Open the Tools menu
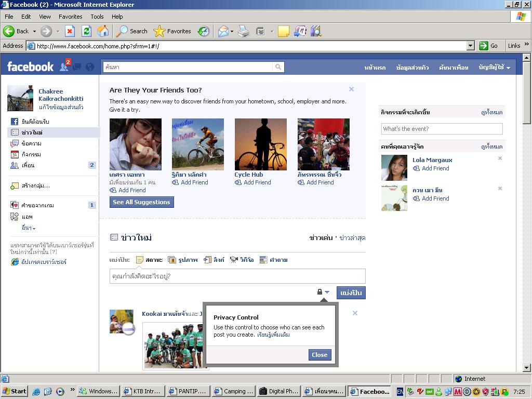This screenshot has height=399, width=532. [x=97, y=17]
